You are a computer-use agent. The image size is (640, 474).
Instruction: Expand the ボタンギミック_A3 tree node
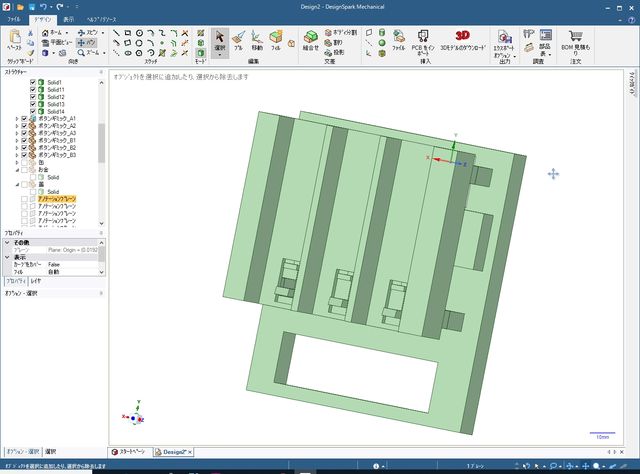coord(17,134)
